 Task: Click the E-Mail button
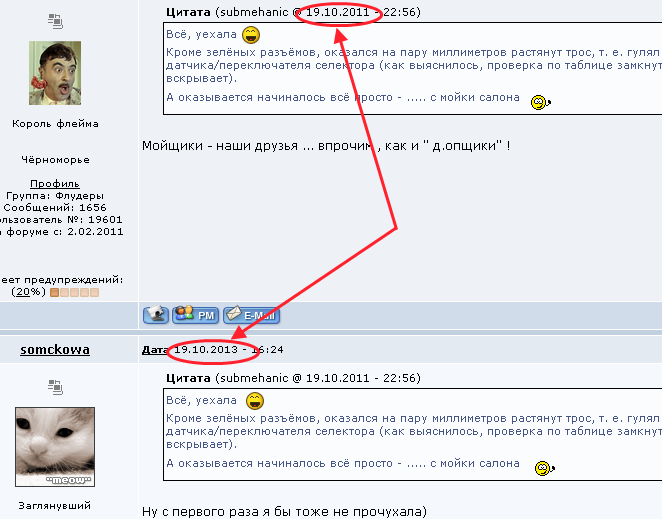tap(251, 315)
